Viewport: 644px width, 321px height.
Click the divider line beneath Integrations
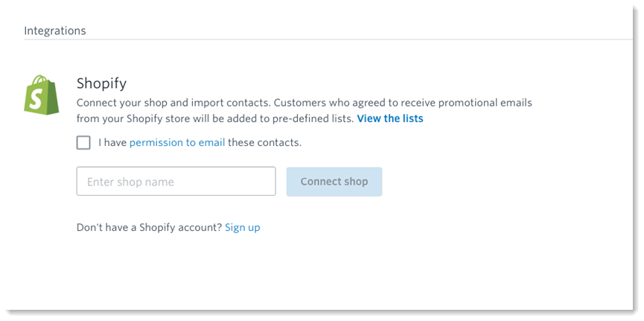coord(328,40)
